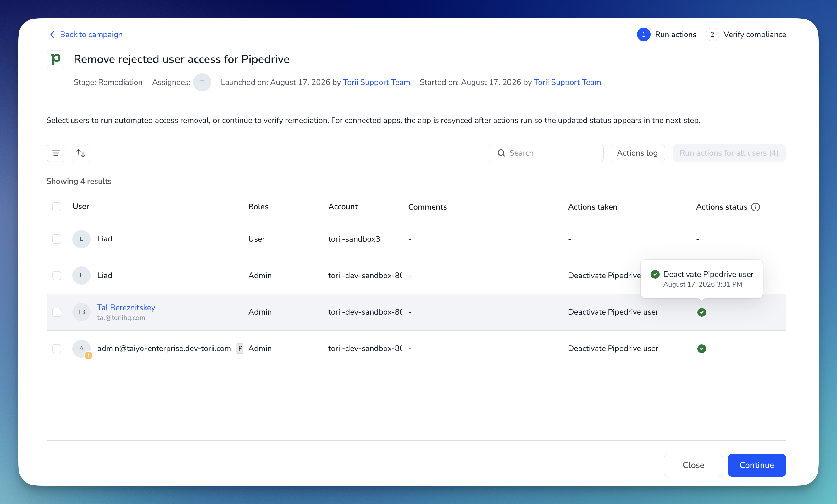The image size is (837, 504).
Task: Click the Actions taken column header
Action: [592, 207]
